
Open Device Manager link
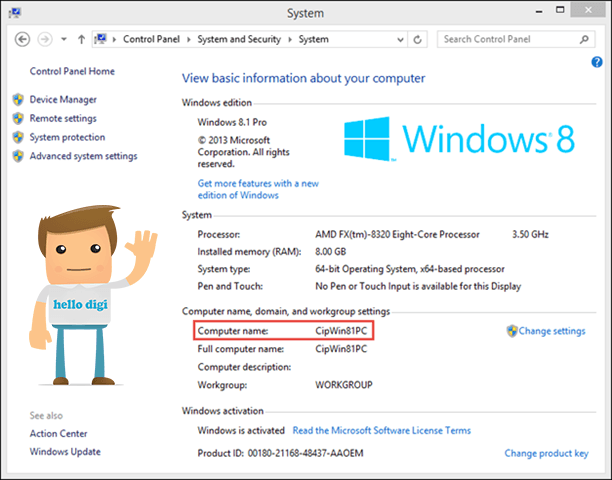click(63, 100)
